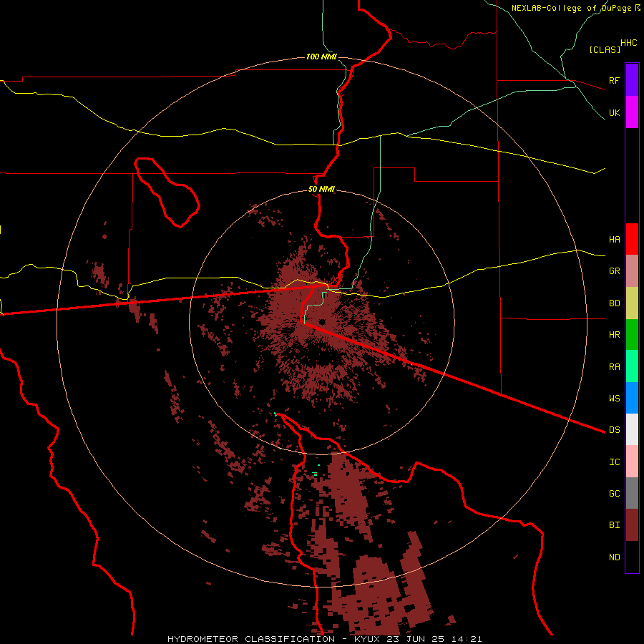Click the small green rain echo south of radar

pos(315,474)
